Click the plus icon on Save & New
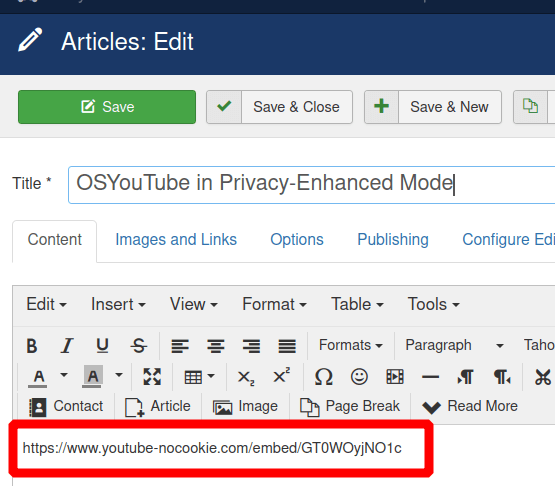This screenshot has width=555, height=486. point(382,106)
